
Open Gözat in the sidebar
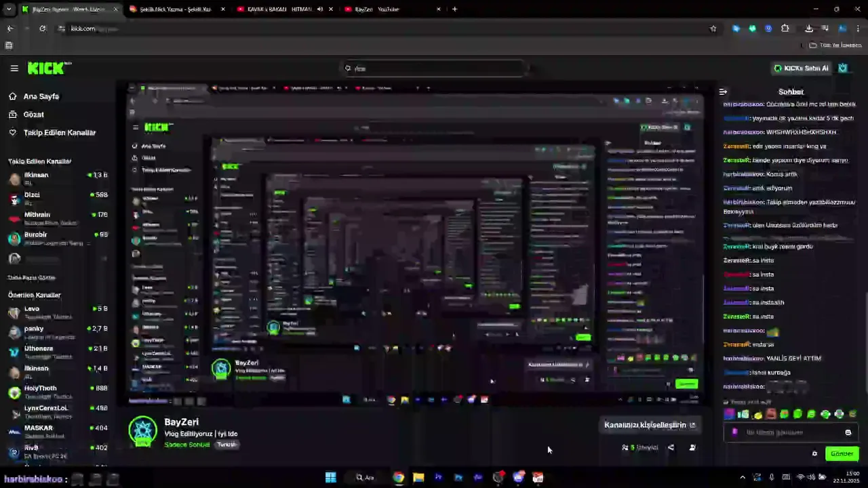click(34, 115)
